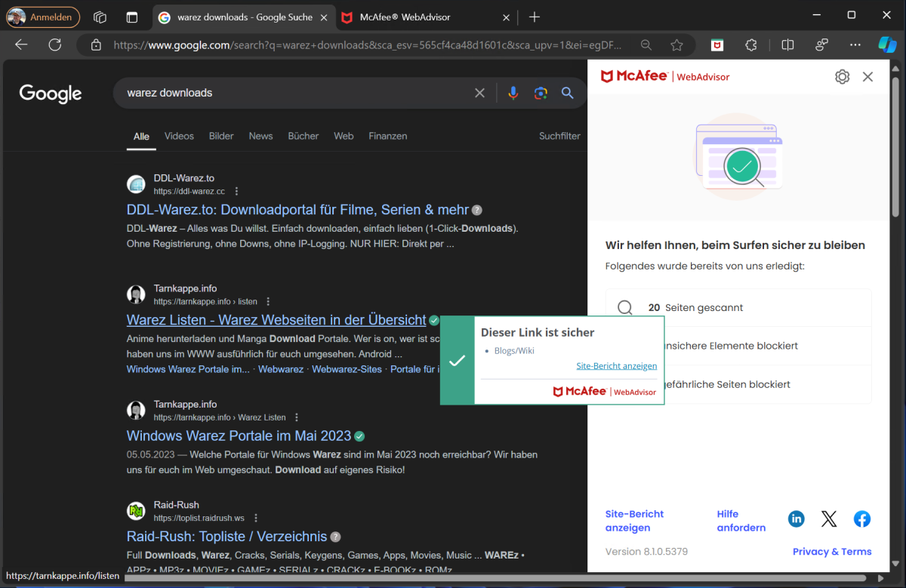Screen dimensions: 906x588
Task: Open the browser Settings and more menu
Action: 855,45
